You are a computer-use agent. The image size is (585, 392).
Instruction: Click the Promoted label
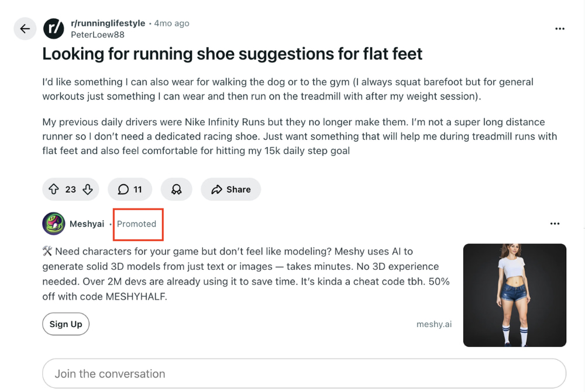tap(136, 223)
